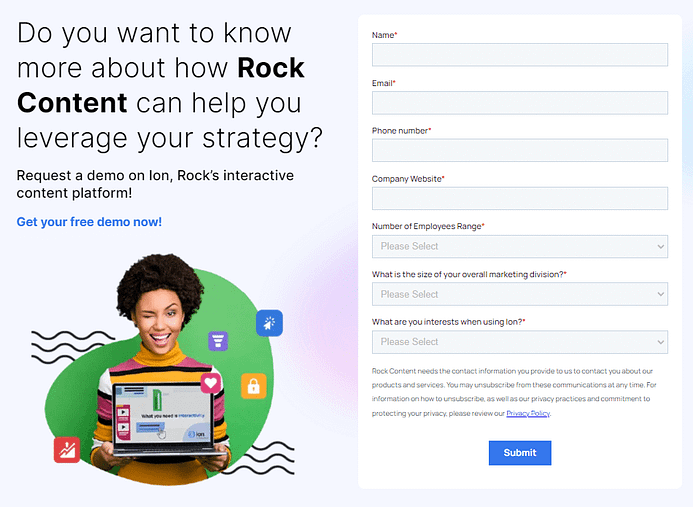Open the Number of Employees Range dropdown

pyautogui.click(x=520, y=246)
